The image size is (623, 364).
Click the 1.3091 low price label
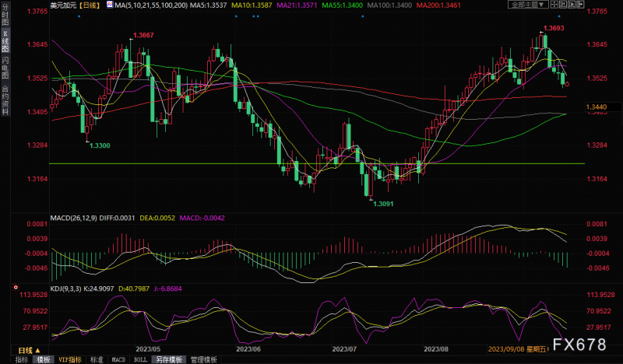pos(383,204)
